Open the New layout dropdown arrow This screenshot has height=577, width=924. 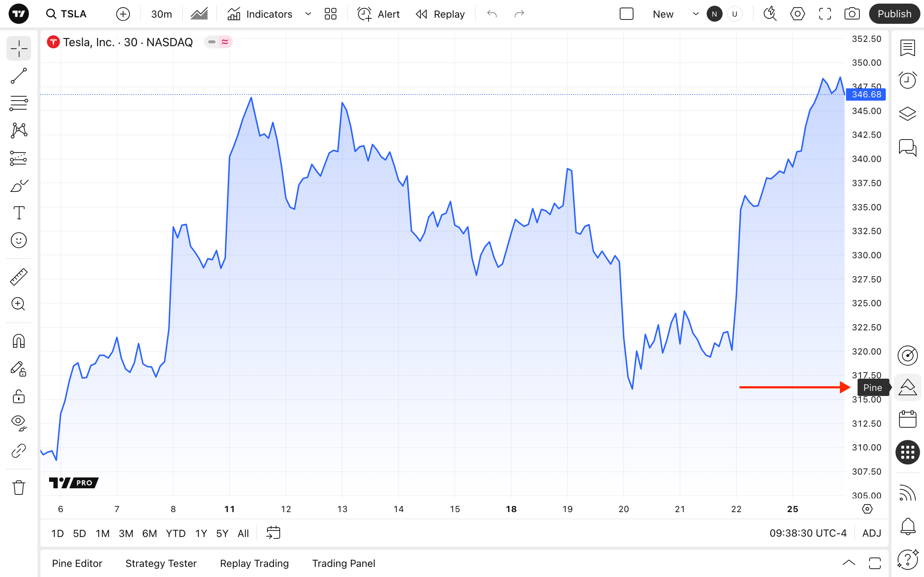point(696,14)
